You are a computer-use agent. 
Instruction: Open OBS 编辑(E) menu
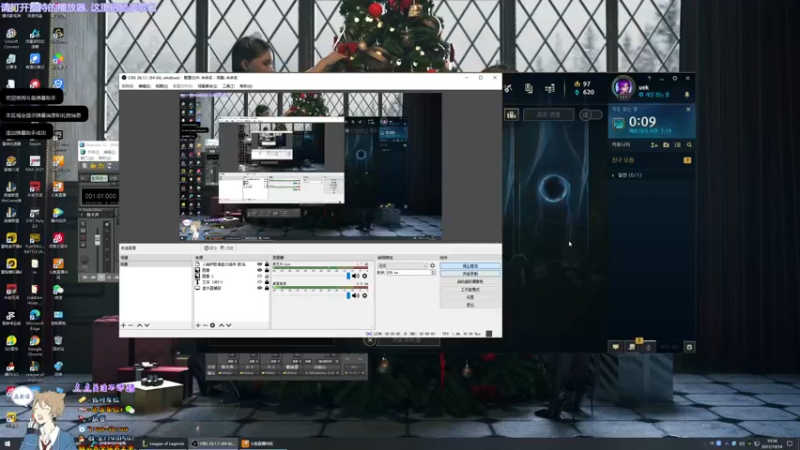point(145,86)
